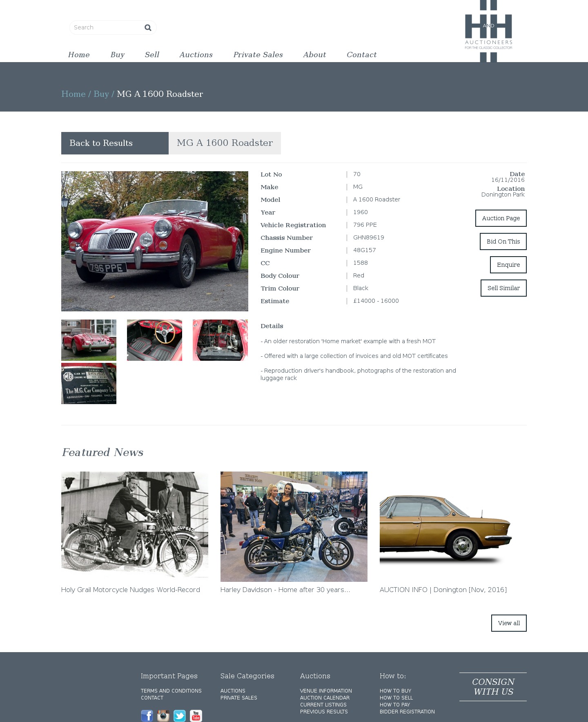View engine bay thumbnail
588x722 pixels.
click(220, 340)
